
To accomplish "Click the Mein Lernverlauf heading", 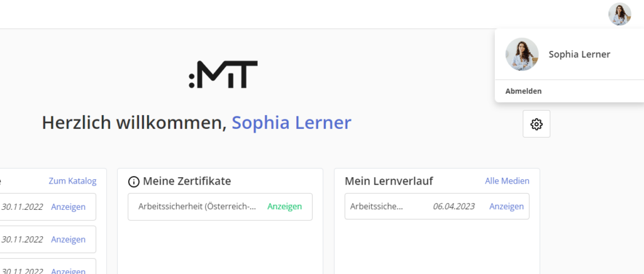I will pos(389,182).
